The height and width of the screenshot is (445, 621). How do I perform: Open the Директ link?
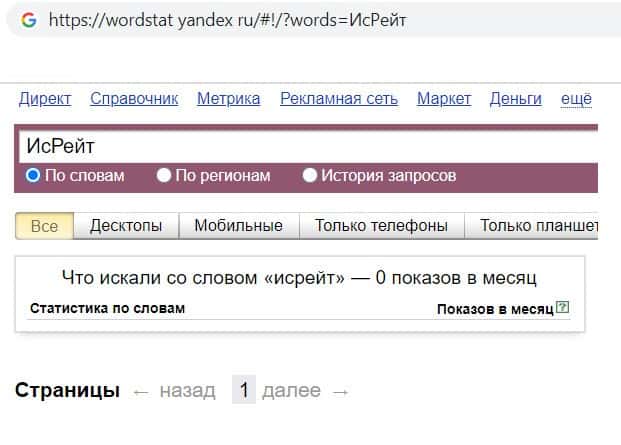tap(45, 99)
